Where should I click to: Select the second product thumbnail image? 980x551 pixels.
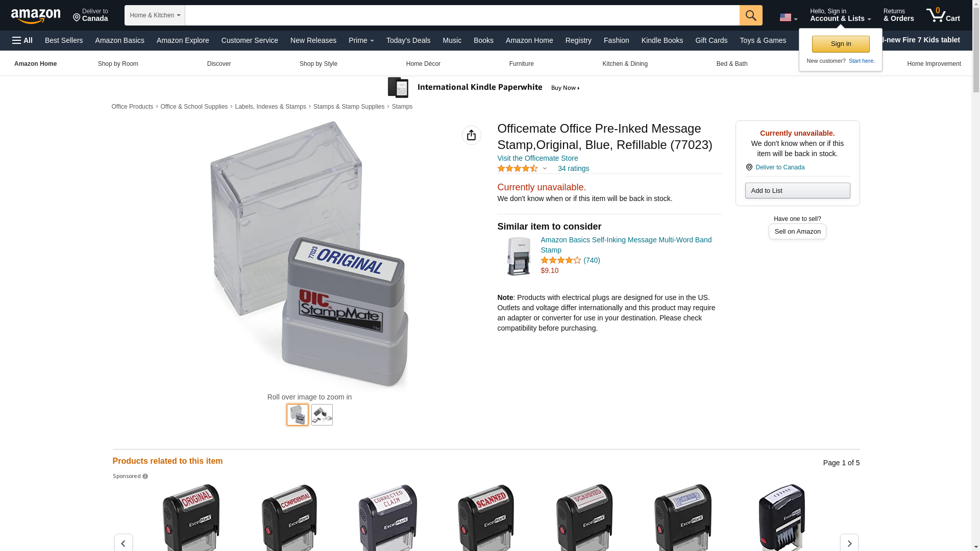(x=322, y=415)
